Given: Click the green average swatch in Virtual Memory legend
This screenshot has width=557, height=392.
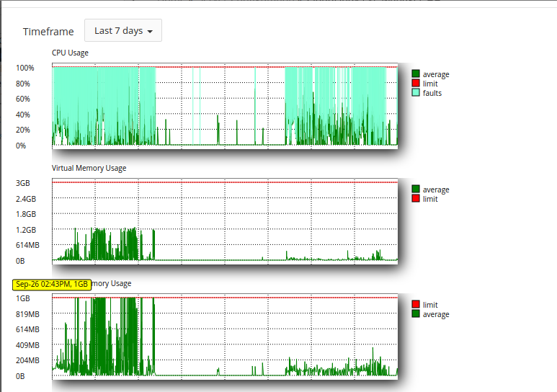Looking at the screenshot, I should point(416,189).
